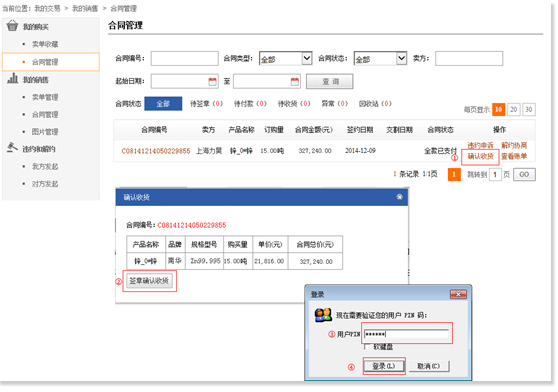Select the highlighted 合同管理 under 我的购买
The height and width of the screenshot is (392, 558).
pyautogui.click(x=51, y=62)
